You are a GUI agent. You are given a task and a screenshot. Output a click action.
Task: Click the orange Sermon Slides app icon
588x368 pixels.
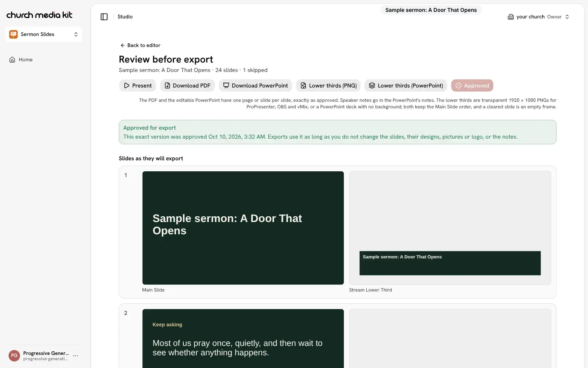(x=13, y=34)
